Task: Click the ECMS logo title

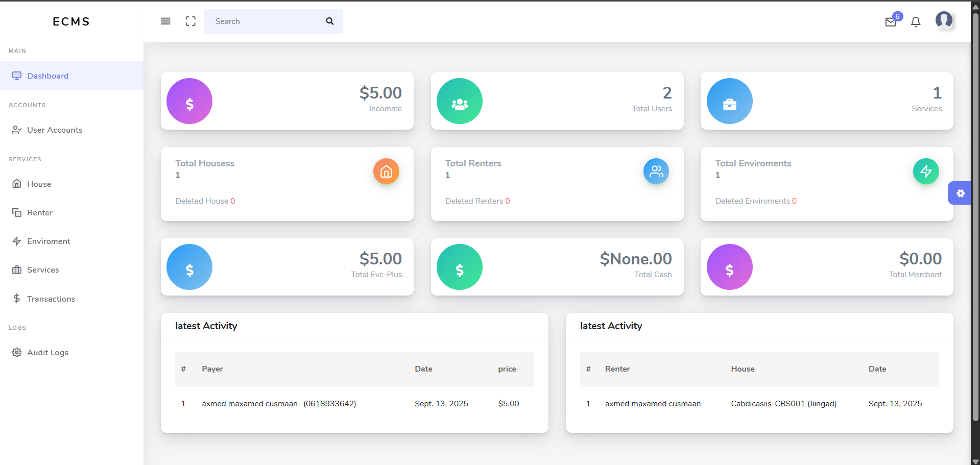Action: [x=71, y=21]
